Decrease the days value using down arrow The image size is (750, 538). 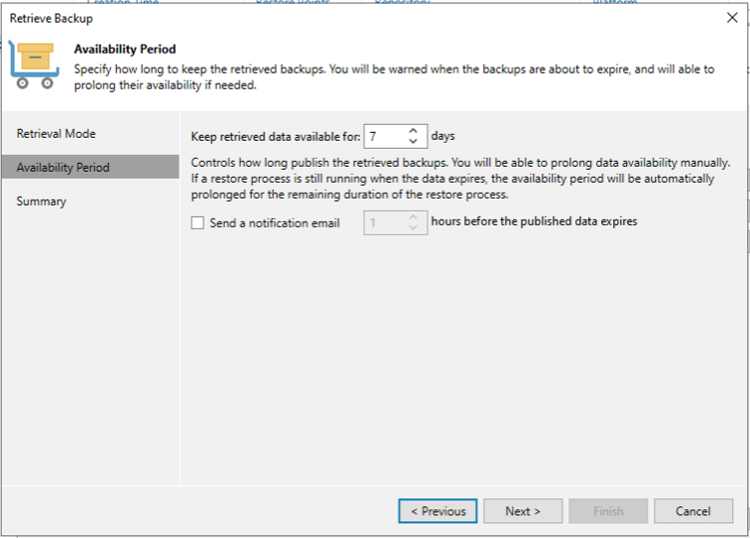[x=413, y=142]
